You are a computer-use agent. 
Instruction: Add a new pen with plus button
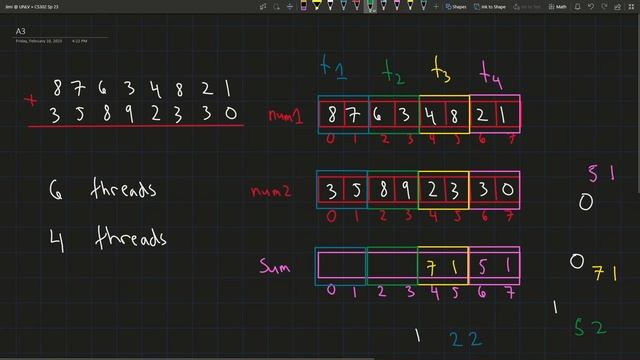click(436, 7)
